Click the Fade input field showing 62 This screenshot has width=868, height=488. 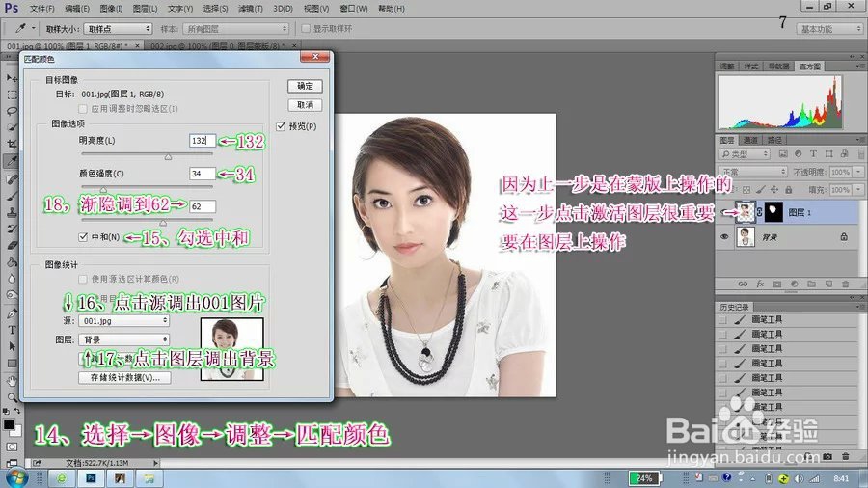pyautogui.click(x=203, y=206)
